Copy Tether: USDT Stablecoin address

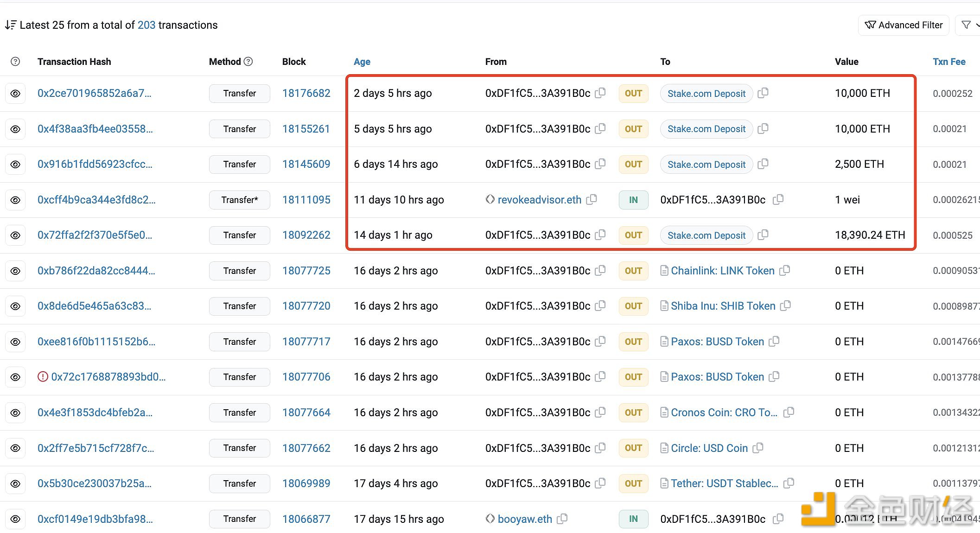point(789,483)
